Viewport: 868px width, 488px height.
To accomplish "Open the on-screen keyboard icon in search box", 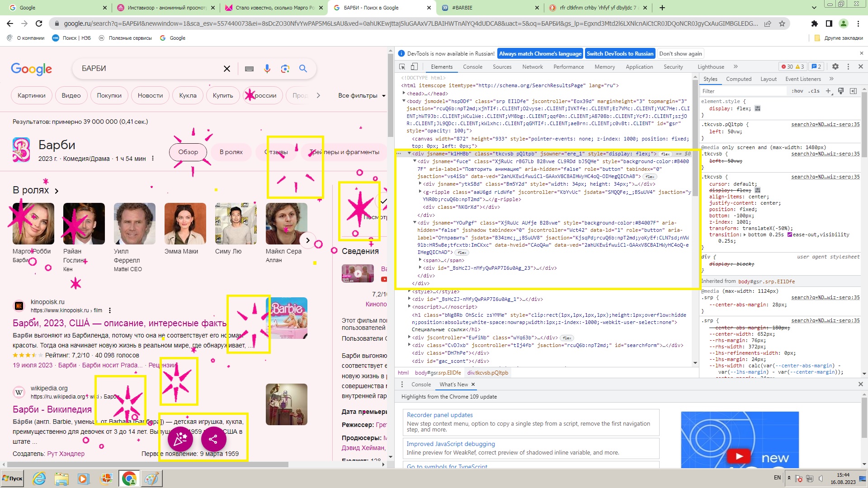I will [x=249, y=69].
